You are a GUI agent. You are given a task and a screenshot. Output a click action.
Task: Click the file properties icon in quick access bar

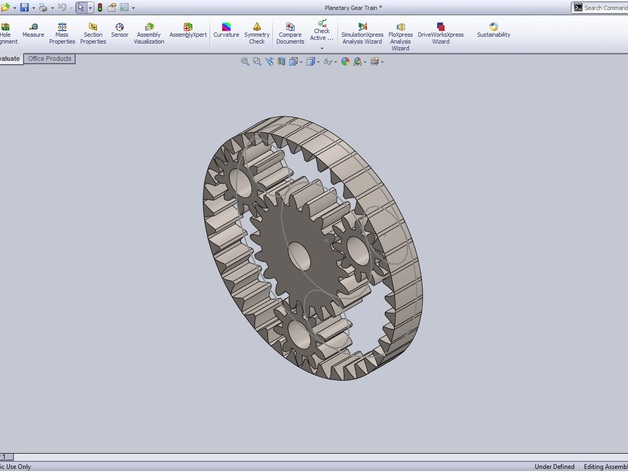click(112, 7)
